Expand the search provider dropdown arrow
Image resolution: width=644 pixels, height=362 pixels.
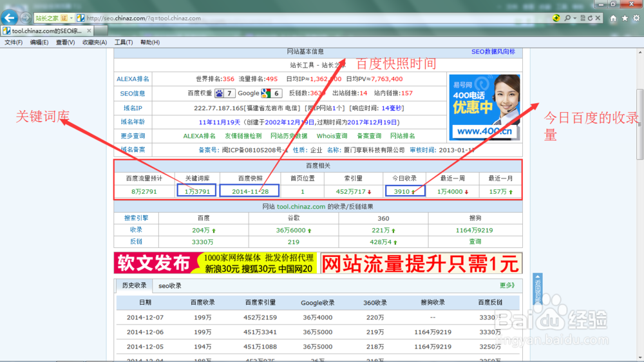[x=574, y=18]
